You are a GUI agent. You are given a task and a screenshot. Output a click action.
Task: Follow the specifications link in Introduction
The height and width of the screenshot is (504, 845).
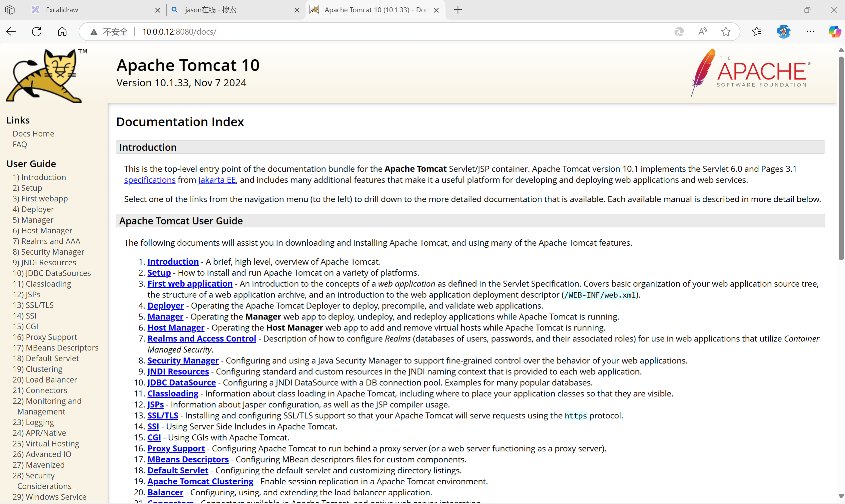click(x=150, y=180)
